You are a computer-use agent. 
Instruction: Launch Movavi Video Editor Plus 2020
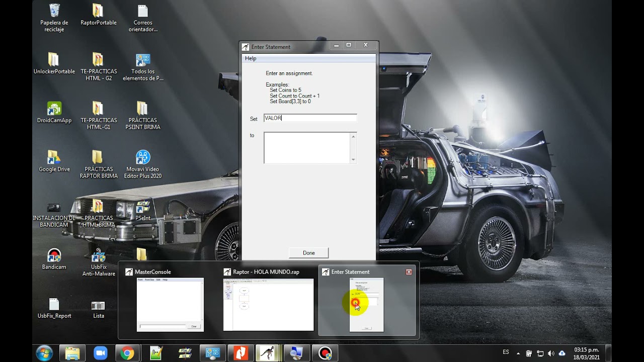tap(143, 164)
